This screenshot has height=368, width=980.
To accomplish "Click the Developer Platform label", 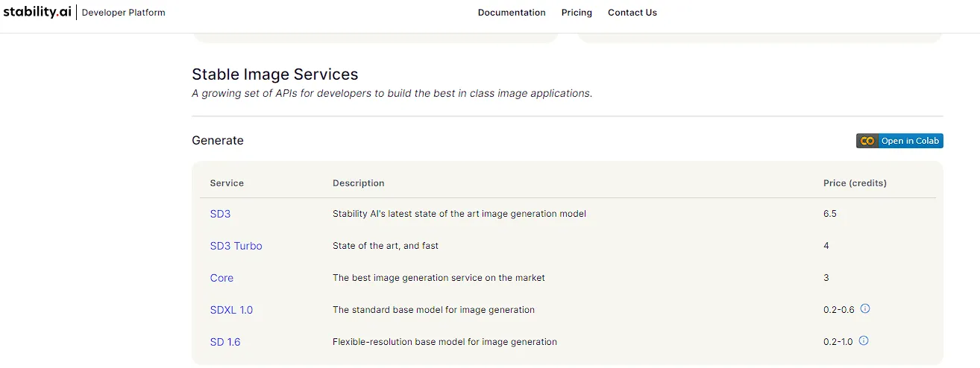I will pos(124,13).
